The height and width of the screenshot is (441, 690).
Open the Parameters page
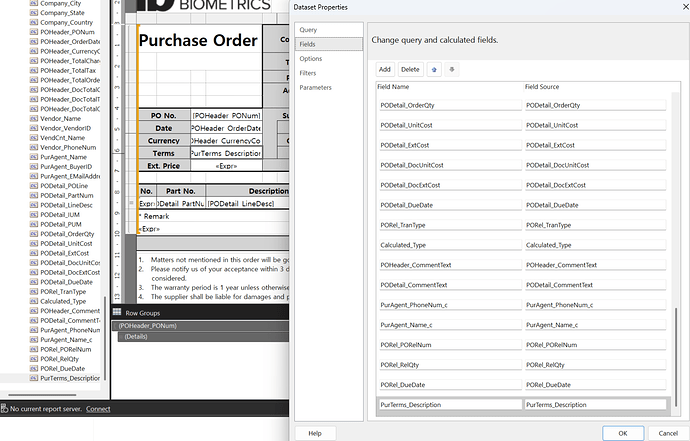[x=316, y=87]
